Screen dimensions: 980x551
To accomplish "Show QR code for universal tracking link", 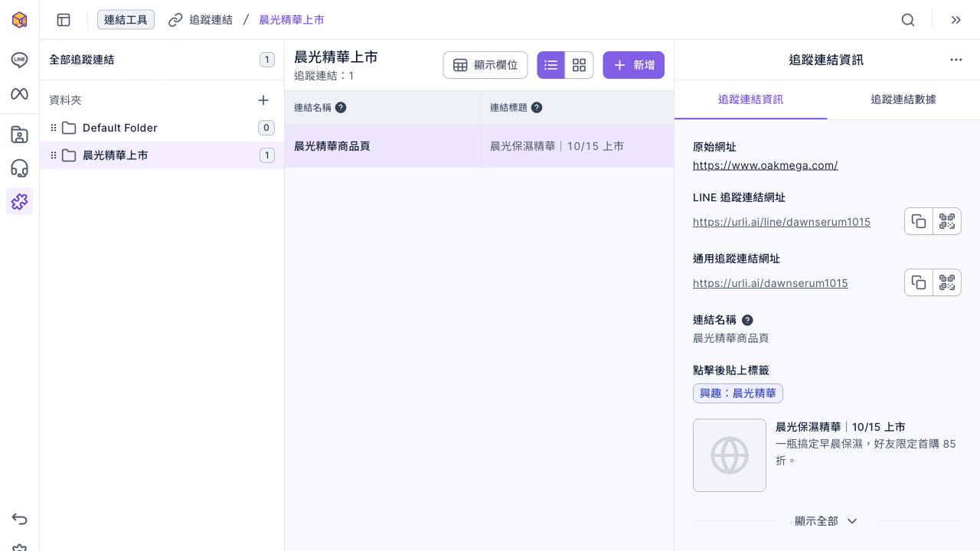I will tap(947, 282).
